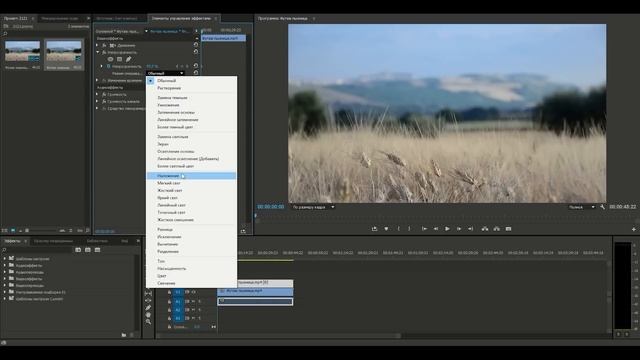Select the pen mask tool under Opacity

(x=128, y=59)
